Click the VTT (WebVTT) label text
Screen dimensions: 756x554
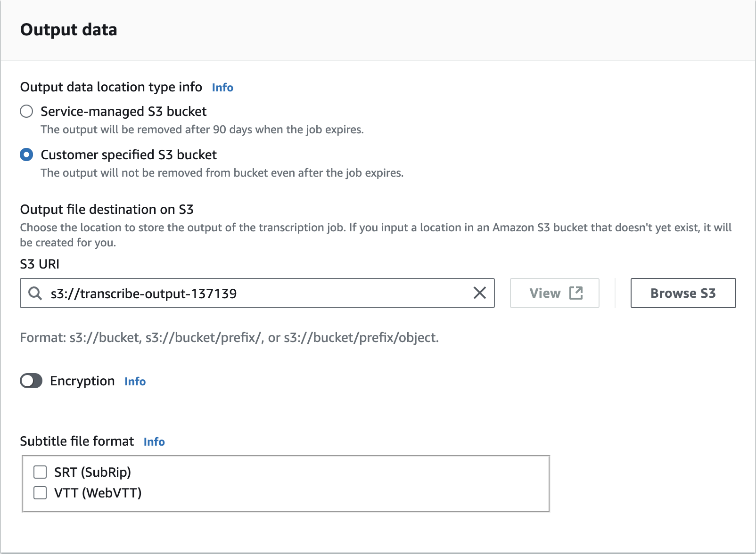(98, 493)
